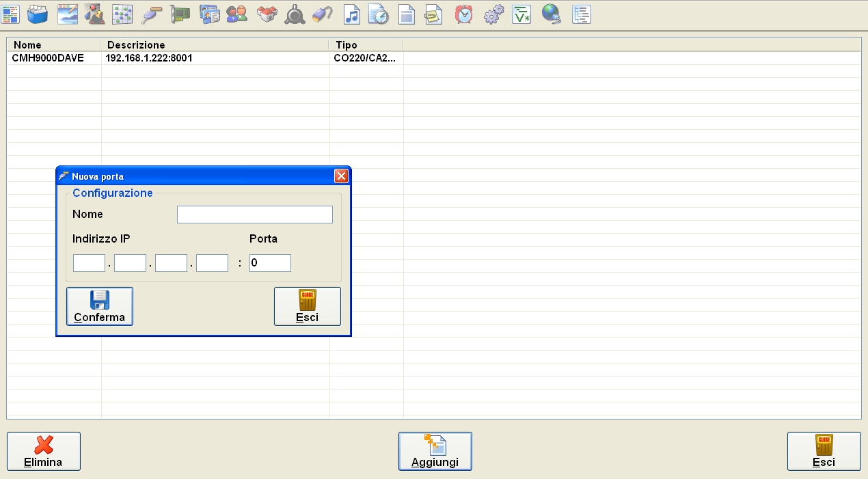The image size is (868, 479).
Task: Open the network card toolbar icon
Action: pyautogui.click(x=180, y=14)
